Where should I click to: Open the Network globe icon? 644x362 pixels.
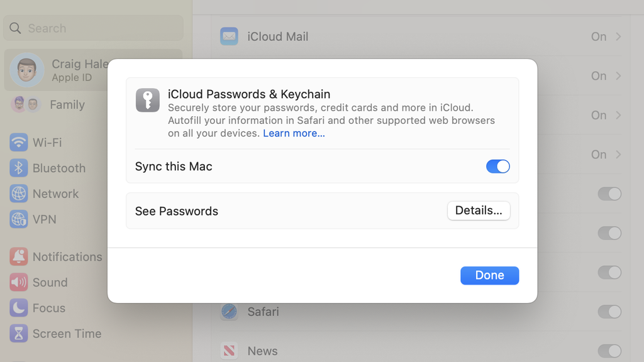(19, 194)
